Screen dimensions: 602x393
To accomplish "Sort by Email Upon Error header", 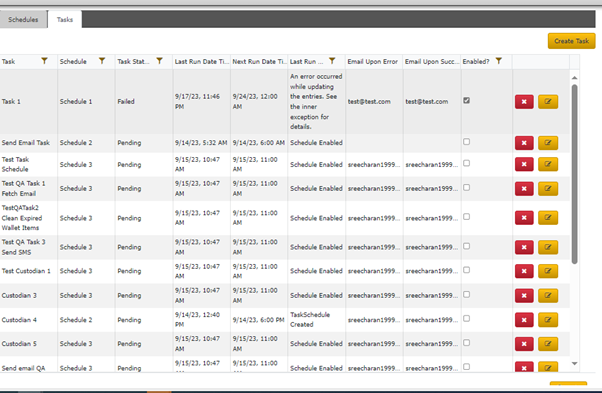I will coord(372,61).
